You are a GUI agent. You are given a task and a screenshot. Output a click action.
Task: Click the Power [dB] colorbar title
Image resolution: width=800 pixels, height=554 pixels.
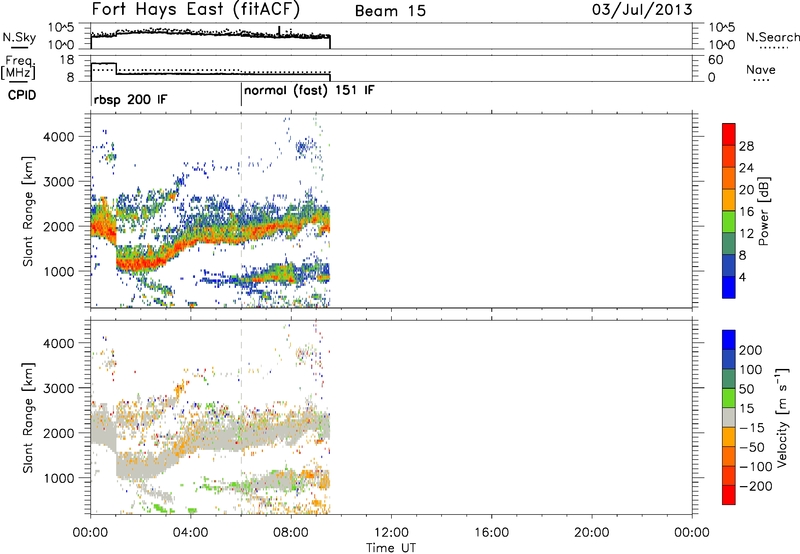pos(763,211)
